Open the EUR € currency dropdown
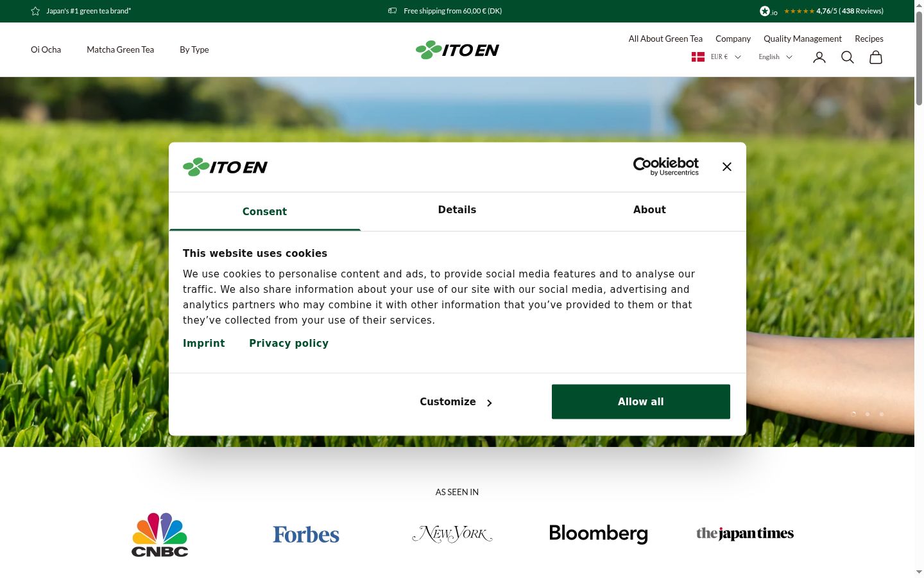 click(x=726, y=57)
